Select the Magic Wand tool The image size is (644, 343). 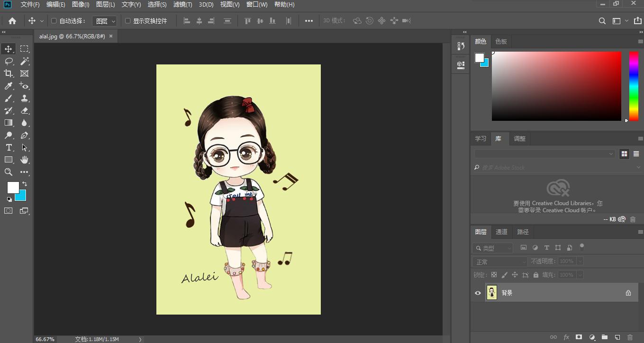pos(24,61)
